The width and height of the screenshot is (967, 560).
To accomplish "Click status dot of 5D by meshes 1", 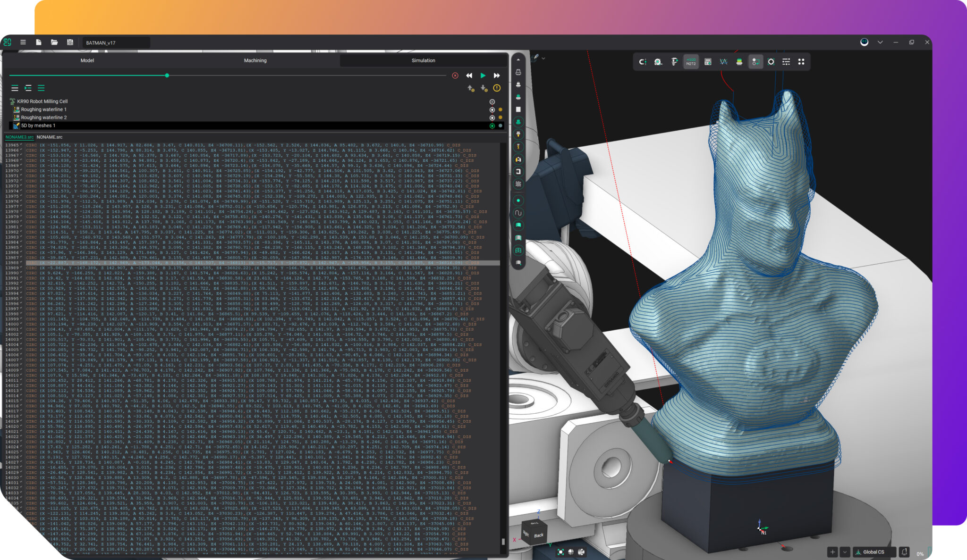I will click(x=500, y=126).
